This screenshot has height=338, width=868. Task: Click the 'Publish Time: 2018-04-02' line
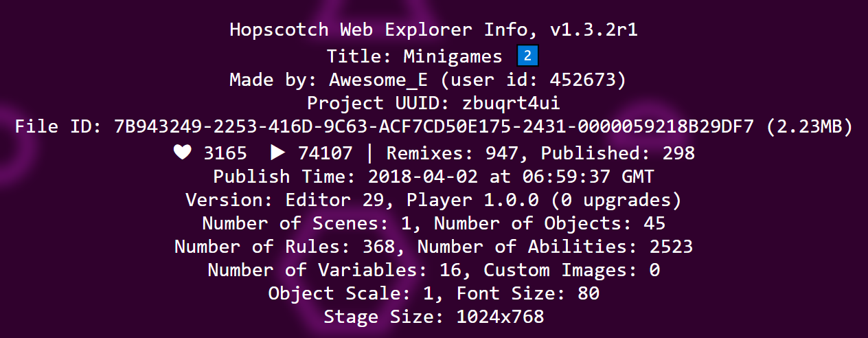434,177
